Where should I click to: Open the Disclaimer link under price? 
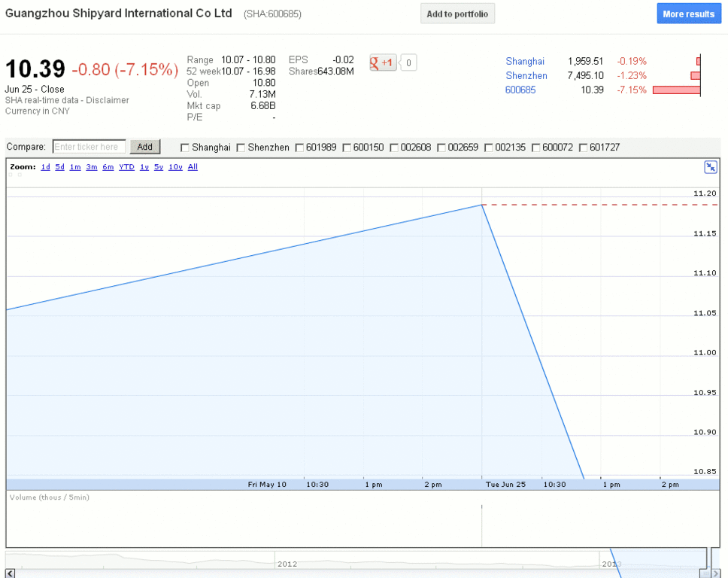click(x=108, y=100)
